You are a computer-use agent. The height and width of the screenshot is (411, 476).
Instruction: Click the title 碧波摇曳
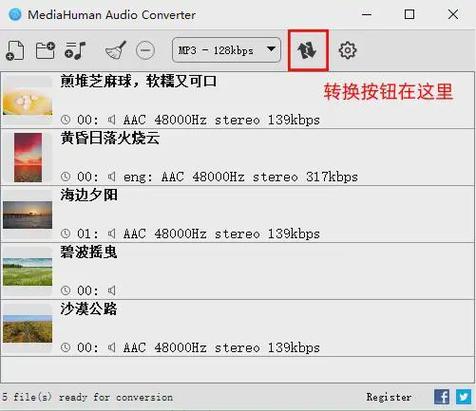point(89,252)
